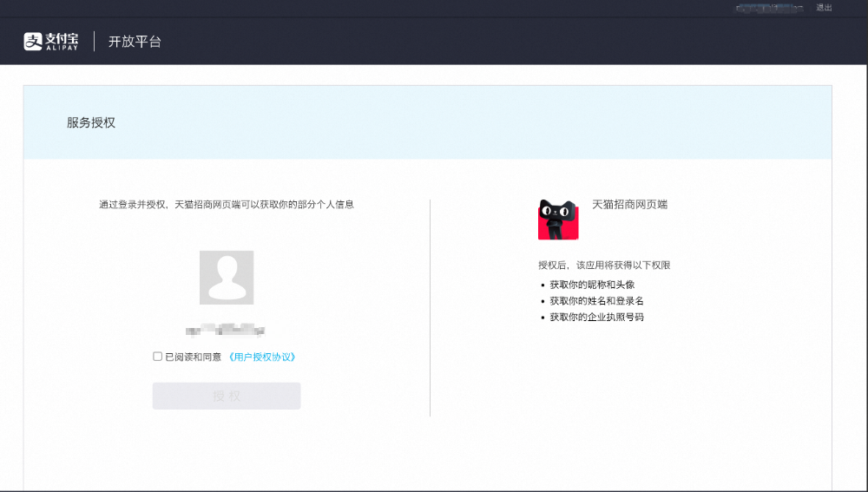Screen dimensions: 868x492
Task: Click the 已阅读和同意 label text
Action: [193, 357]
